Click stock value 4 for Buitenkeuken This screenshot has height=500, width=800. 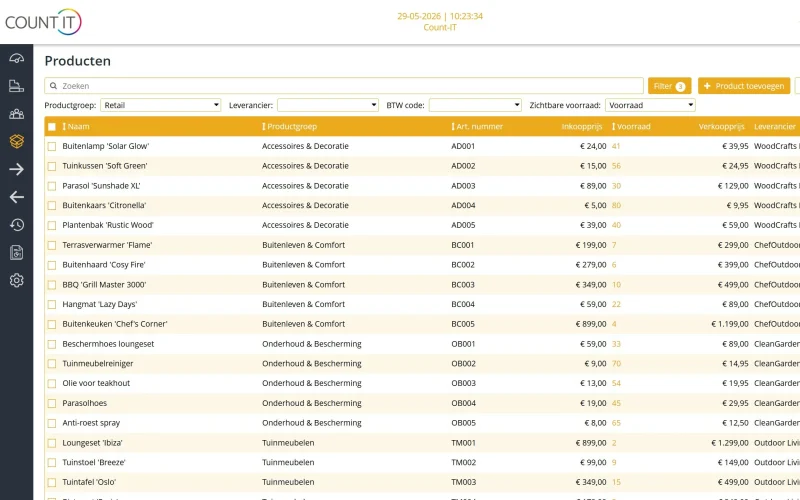point(614,324)
